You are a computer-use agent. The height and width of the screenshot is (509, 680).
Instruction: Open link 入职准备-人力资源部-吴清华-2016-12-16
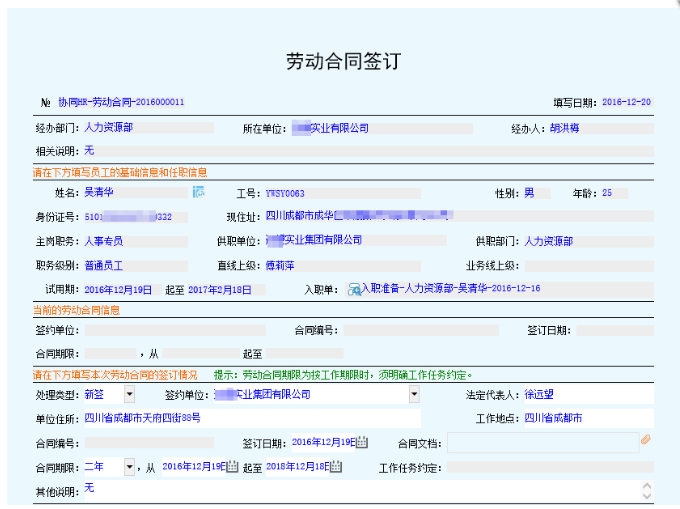pyautogui.click(x=451, y=288)
